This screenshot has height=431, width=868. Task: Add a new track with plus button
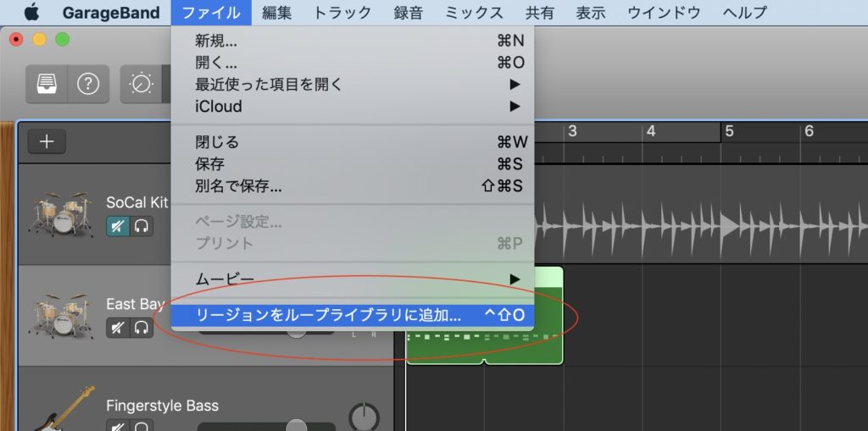pyautogui.click(x=47, y=141)
